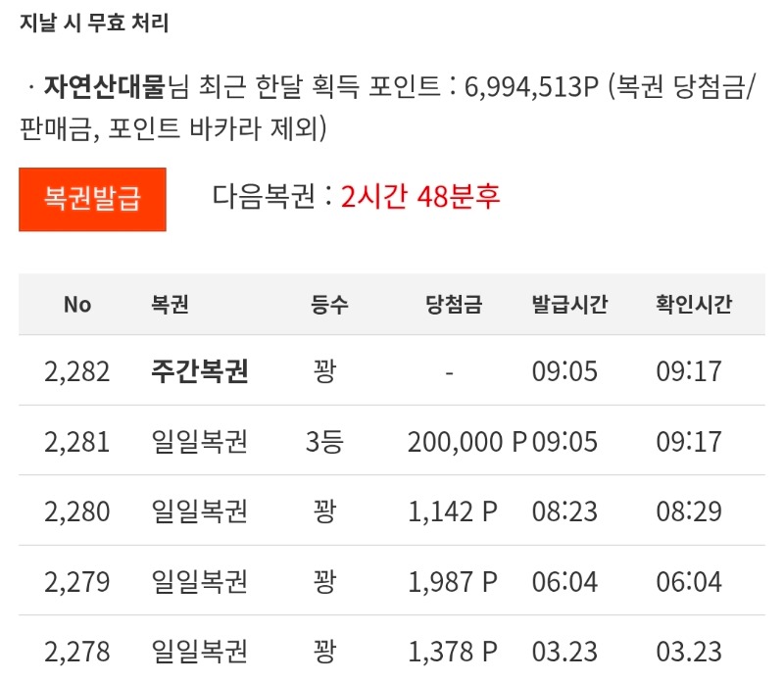The image size is (784, 681).
Task: Select the 1,378 P amount in row 2,278
Action: (x=450, y=652)
